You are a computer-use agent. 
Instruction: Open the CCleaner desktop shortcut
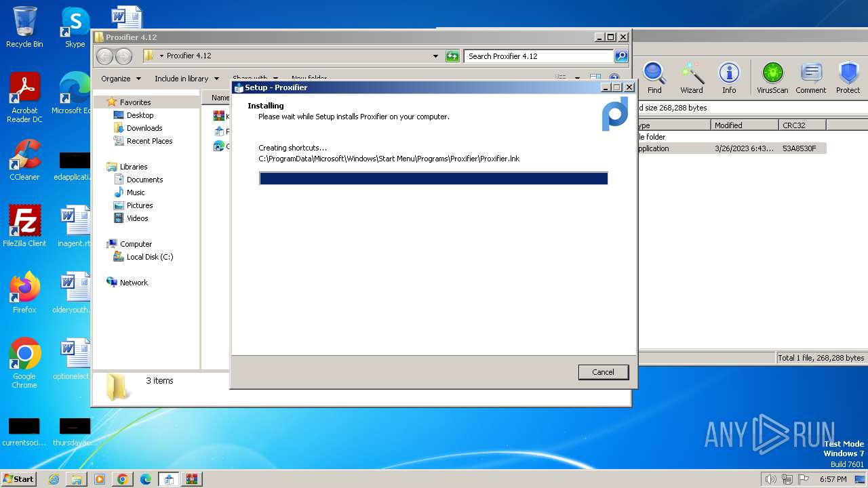point(24,160)
